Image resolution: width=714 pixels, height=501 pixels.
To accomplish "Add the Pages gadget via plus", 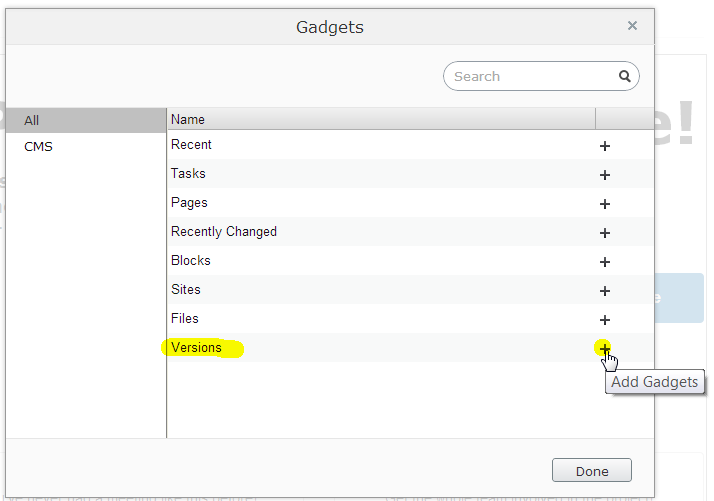I will (604, 204).
